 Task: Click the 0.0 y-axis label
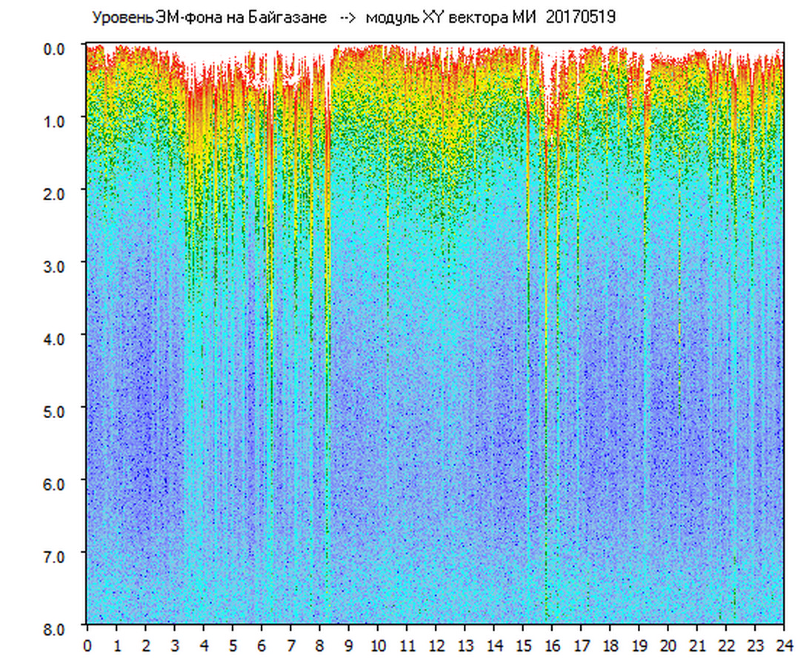(56, 48)
